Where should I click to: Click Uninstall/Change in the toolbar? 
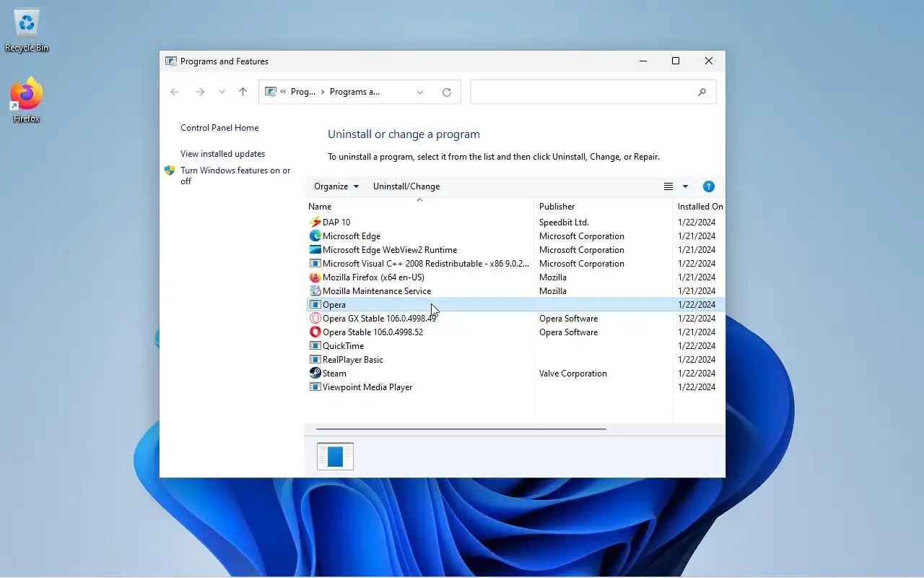coord(406,186)
